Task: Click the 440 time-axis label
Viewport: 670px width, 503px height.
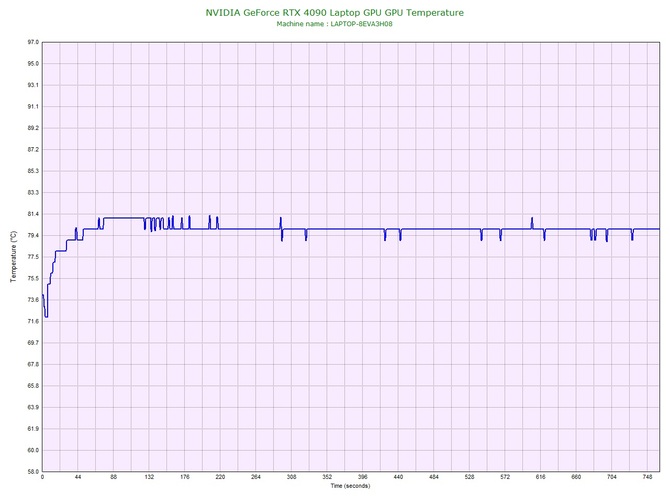Action: click(x=398, y=477)
